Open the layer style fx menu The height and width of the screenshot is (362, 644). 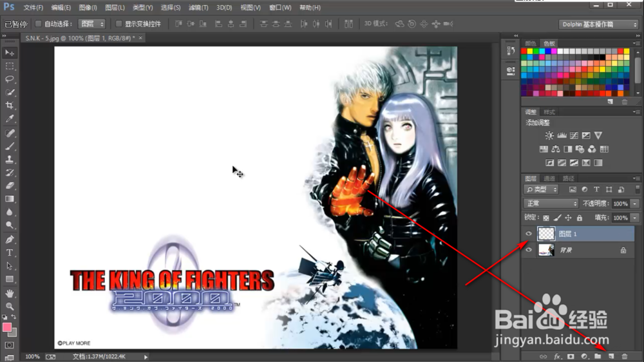click(557, 356)
